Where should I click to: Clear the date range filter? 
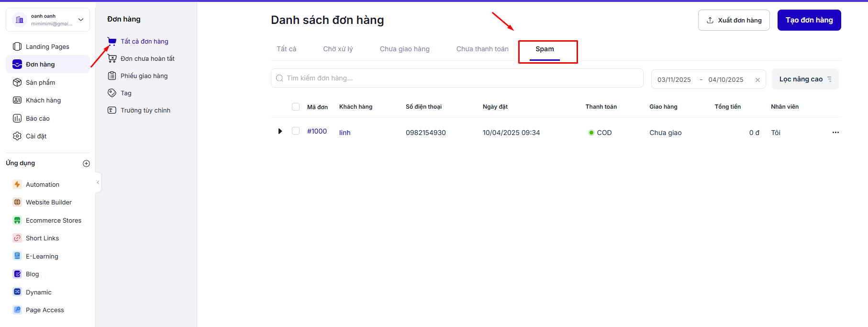click(757, 80)
